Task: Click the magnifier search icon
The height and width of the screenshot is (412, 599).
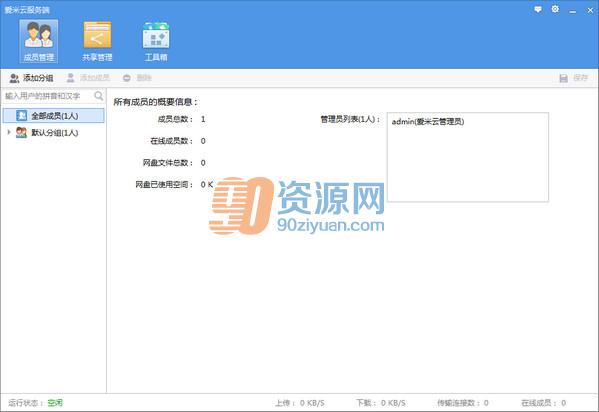Action: click(99, 96)
